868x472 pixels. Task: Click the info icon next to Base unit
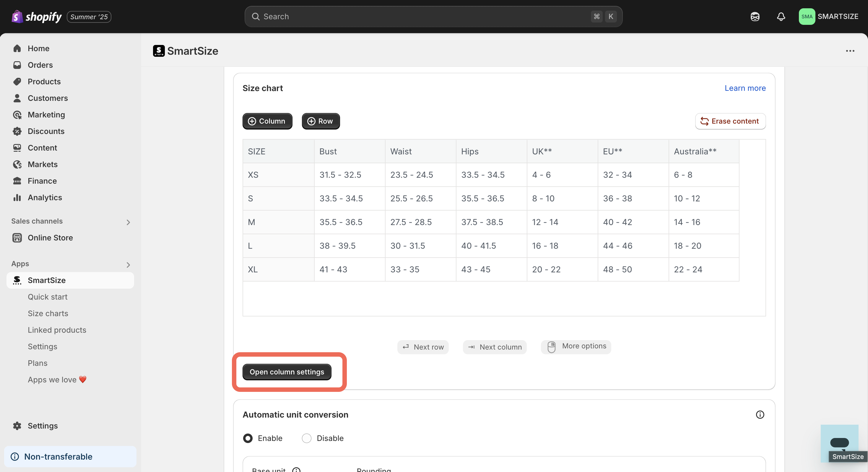click(x=296, y=470)
